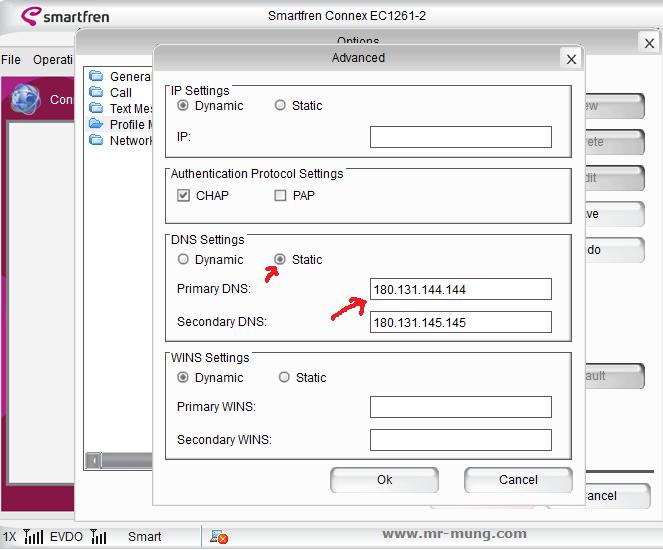Click the disconnected network status icon
This screenshot has height=550, width=663.
[219, 537]
